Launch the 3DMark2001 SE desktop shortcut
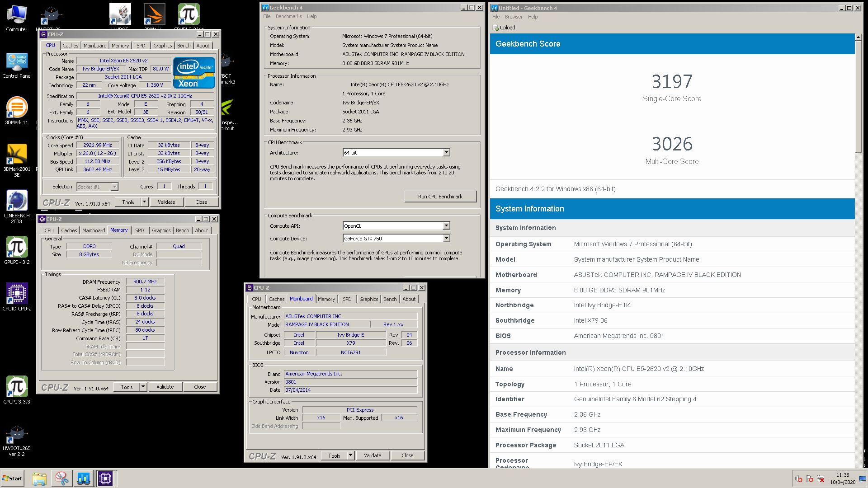 point(17,160)
